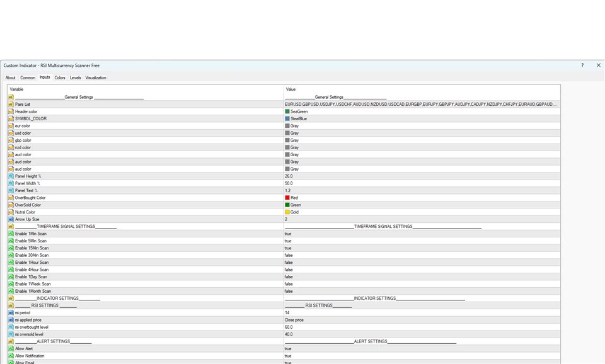Click the number icon beside rsi overbought level

(x=11, y=327)
